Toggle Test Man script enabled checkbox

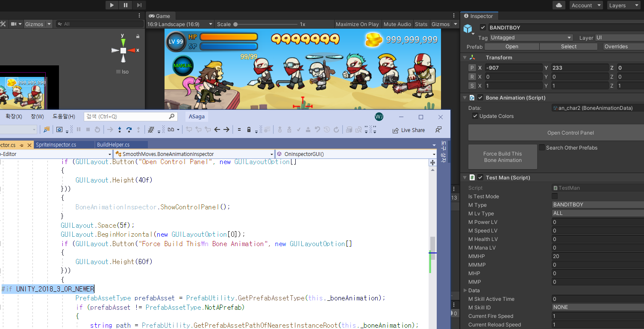coord(480,177)
